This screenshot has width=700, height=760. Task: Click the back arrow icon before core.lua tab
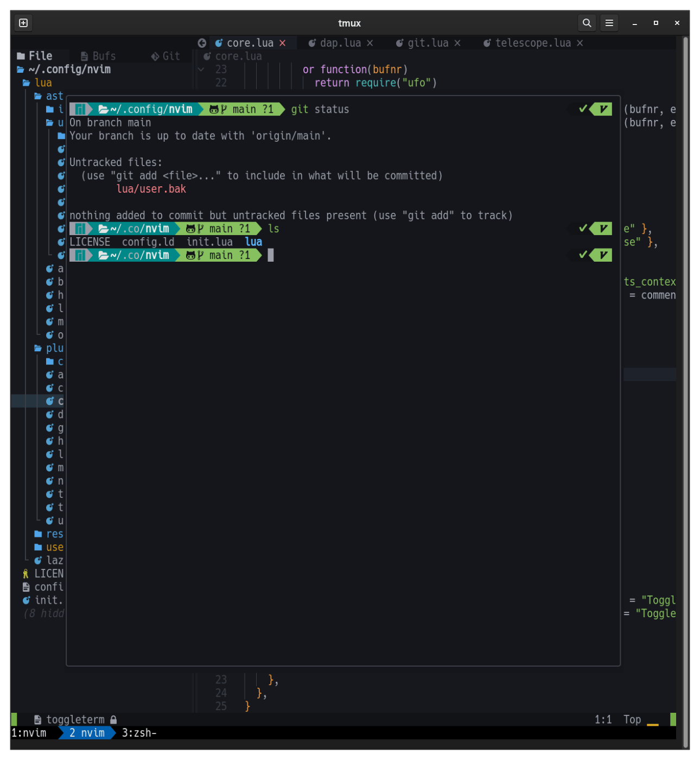point(202,43)
